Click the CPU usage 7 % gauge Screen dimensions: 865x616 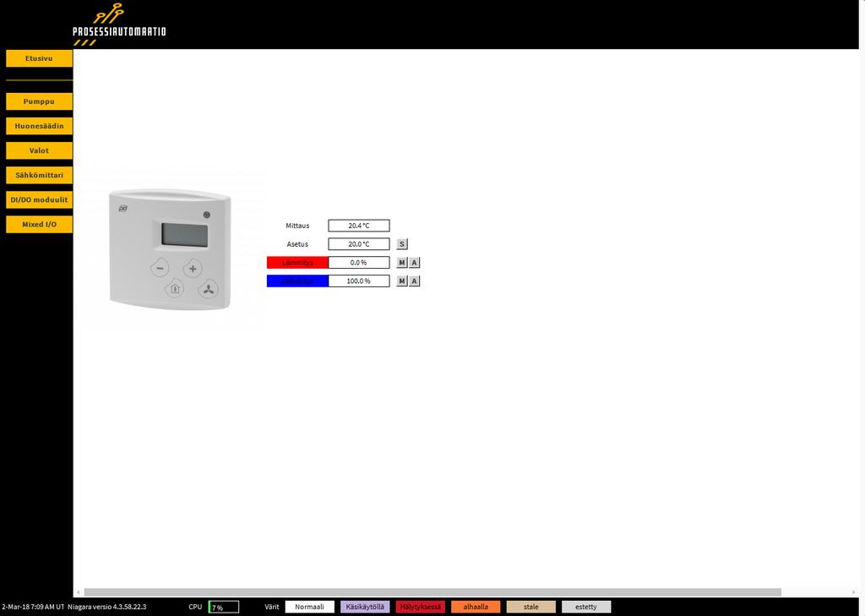point(224,607)
